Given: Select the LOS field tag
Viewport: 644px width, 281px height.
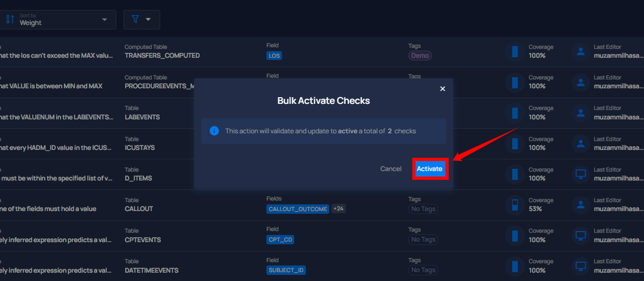Looking at the screenshot, I should pos(274,56).
